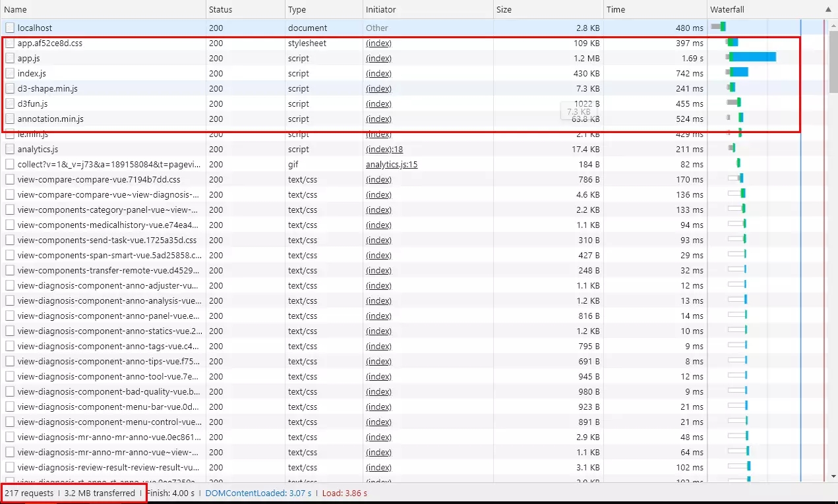Click the file icon beside localhost
This screenshot has width=838, height=504.
pos(10,28)
